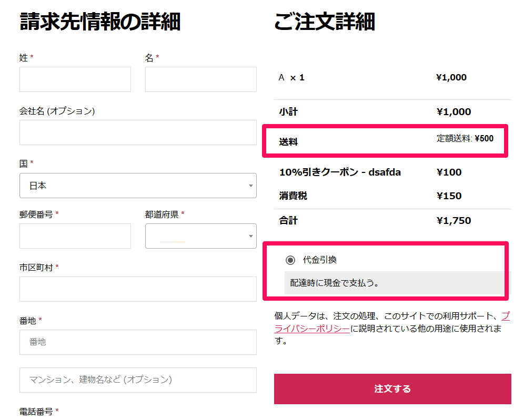The image size is (524, 420).
Task: Click the 消費税 amount ¥150
Action: (x=449, y=196)
